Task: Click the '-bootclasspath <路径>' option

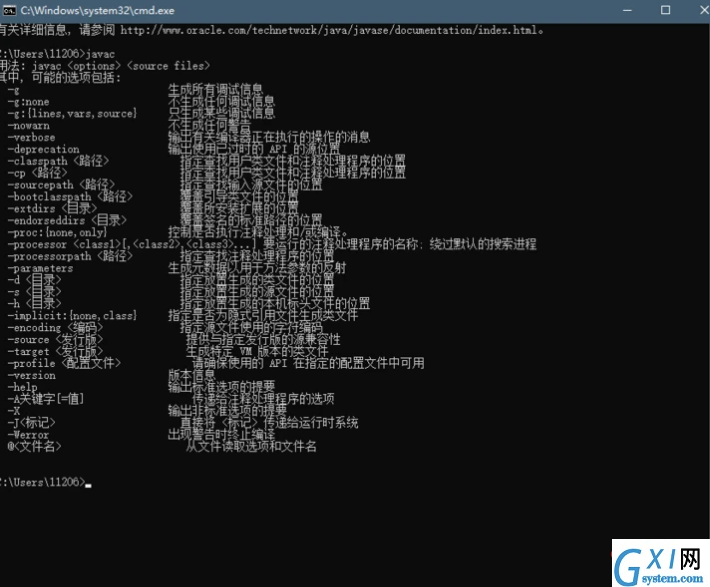Action: click(x=70, y=197)
